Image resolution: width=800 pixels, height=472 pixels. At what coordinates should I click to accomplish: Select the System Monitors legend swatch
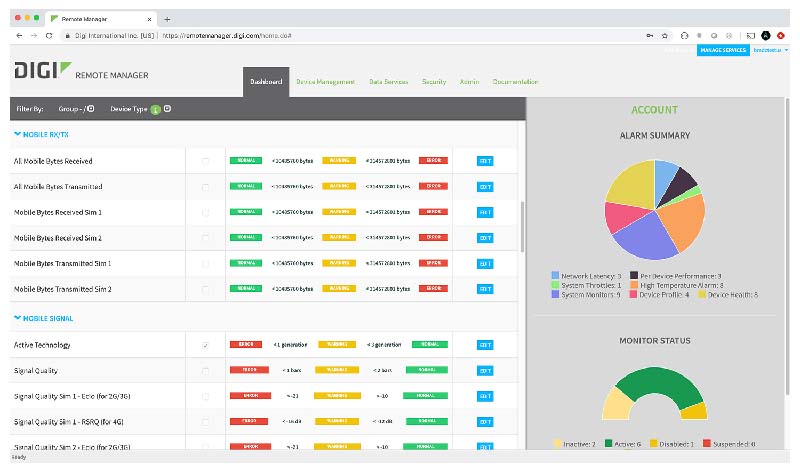point(555,295)
